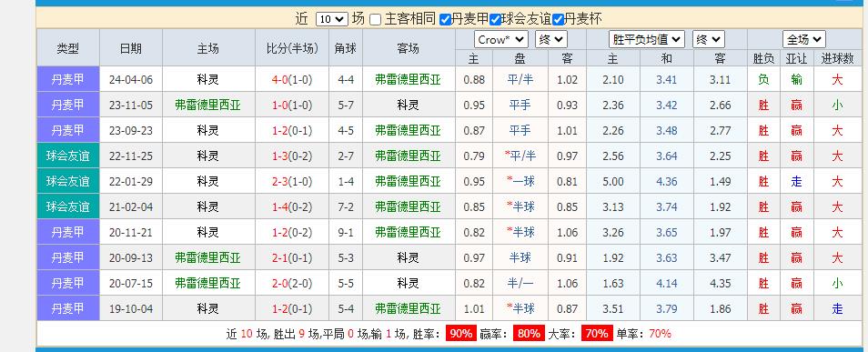Toggle the 主客相同 checkbox
Image resolution: width=868 pixels, height=352 pixels.
(376, 20)
